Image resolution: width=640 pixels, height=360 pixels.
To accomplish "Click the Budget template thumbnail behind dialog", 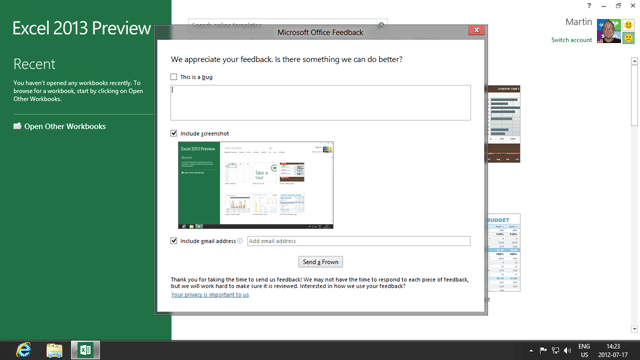I will click(x=504, y=253).
